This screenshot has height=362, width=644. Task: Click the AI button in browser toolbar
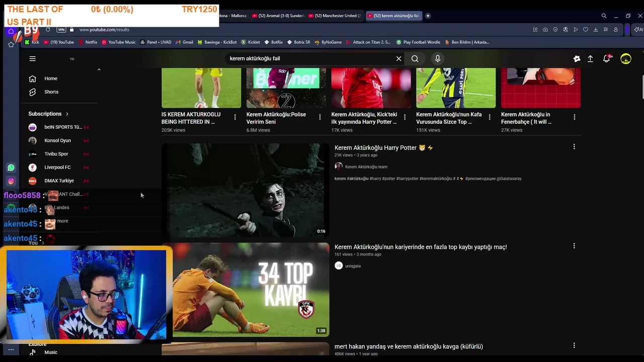pos(638,30)
